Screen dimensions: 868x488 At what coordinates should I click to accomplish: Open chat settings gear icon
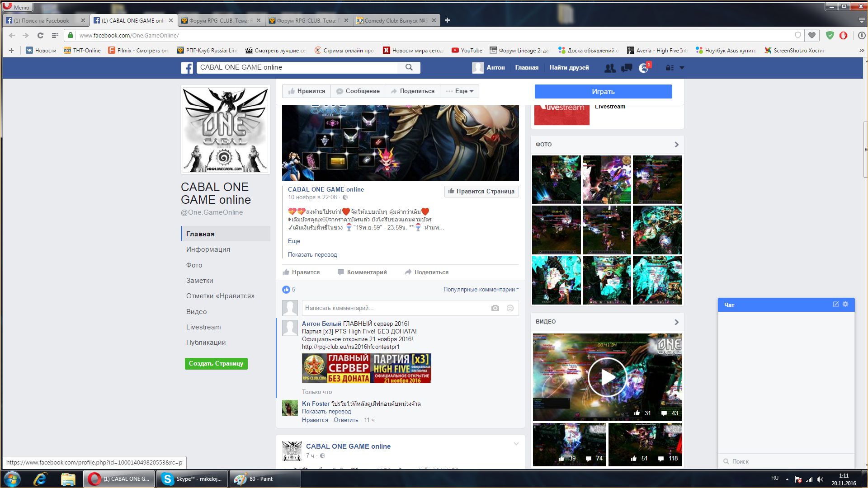(845, 305)
